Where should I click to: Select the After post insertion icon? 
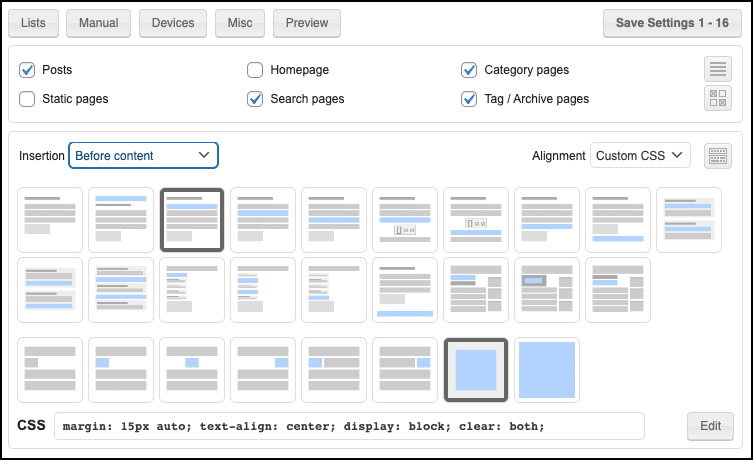point(618,220)
